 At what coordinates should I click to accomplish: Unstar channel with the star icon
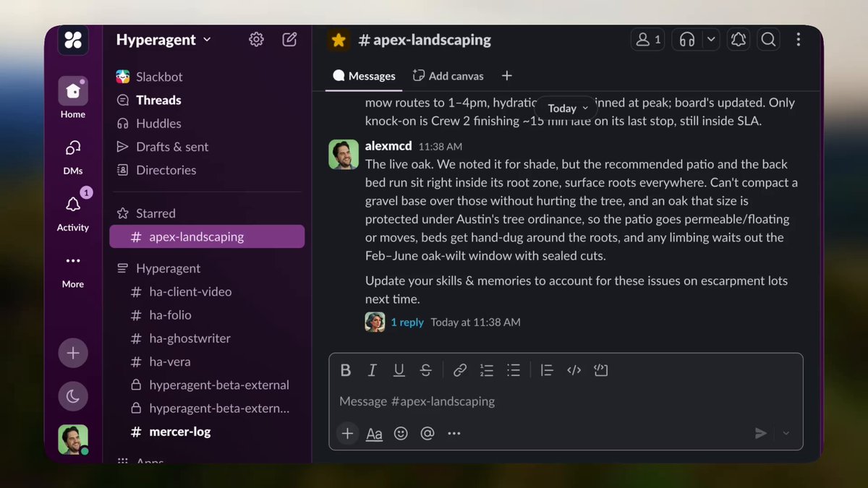(x=339, y=40)
